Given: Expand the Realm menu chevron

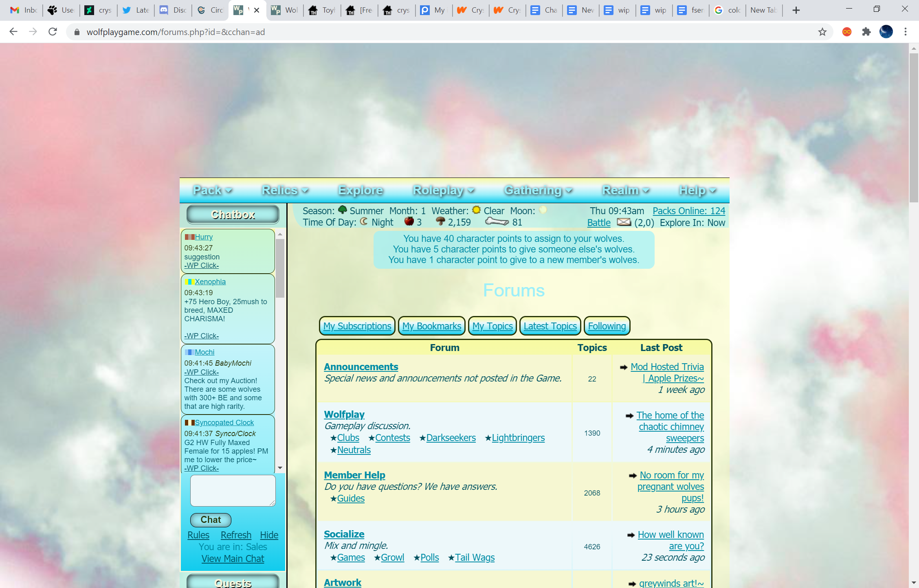Looking at the screenshot, I should pos(646,190).
